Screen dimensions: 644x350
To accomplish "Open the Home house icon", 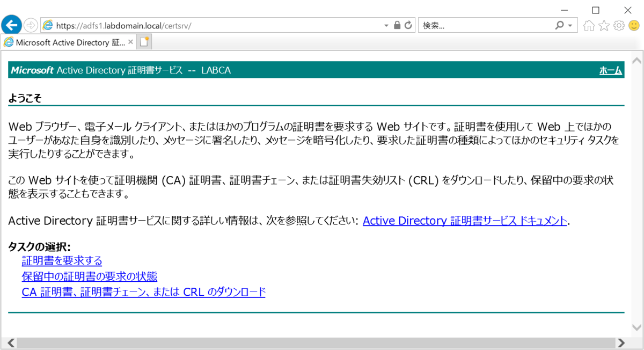I will pos(589,25).
